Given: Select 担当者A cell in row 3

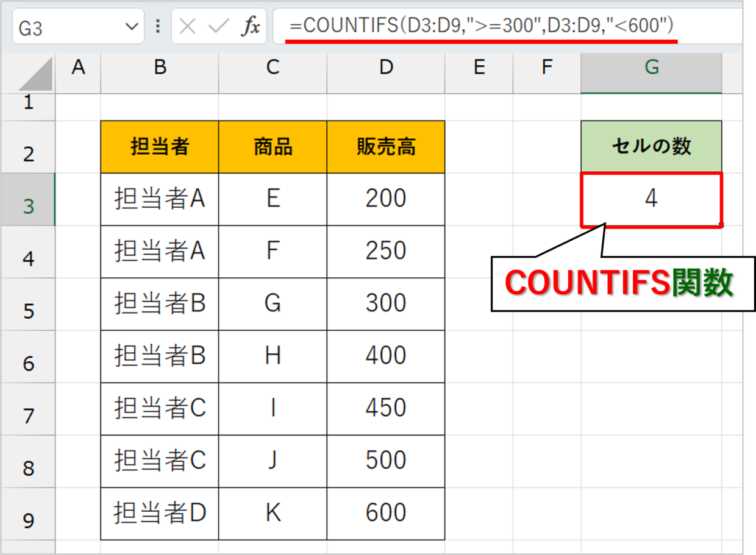Looking at the screenshot, I should (160, 199).
